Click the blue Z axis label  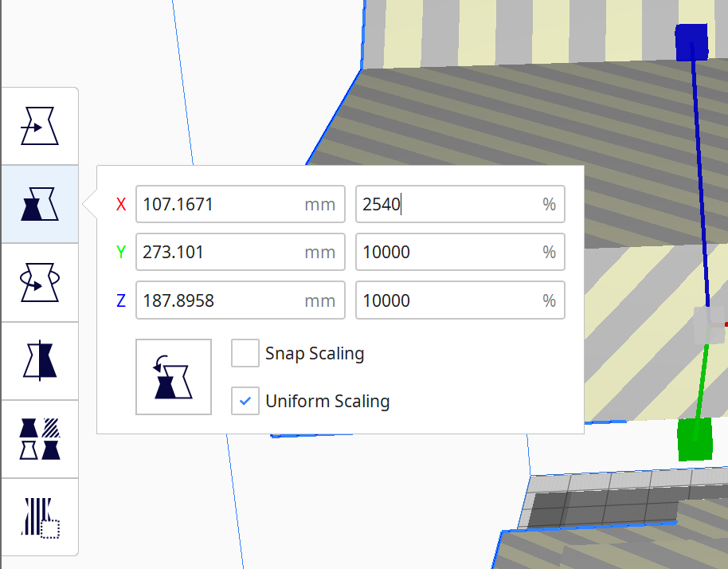(121, 300)
